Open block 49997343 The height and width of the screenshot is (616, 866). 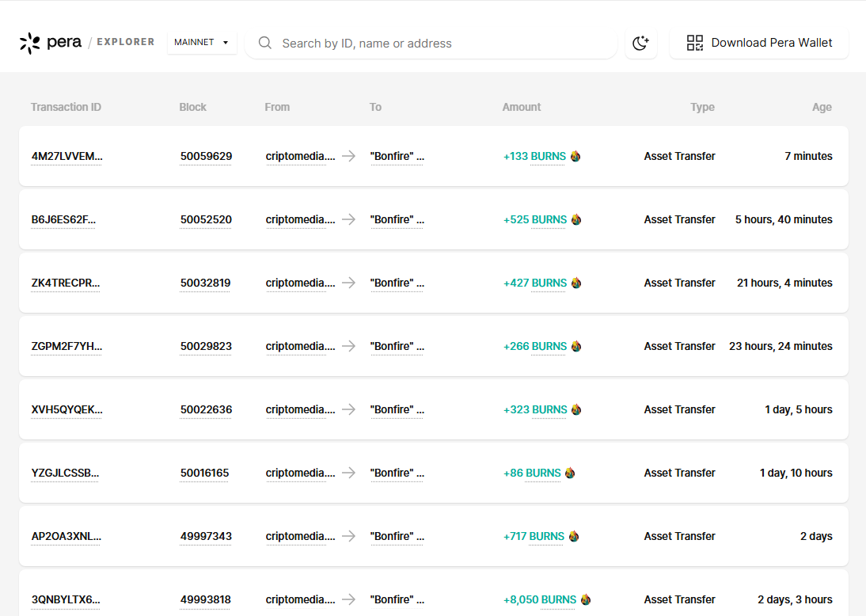click(206, 537)
